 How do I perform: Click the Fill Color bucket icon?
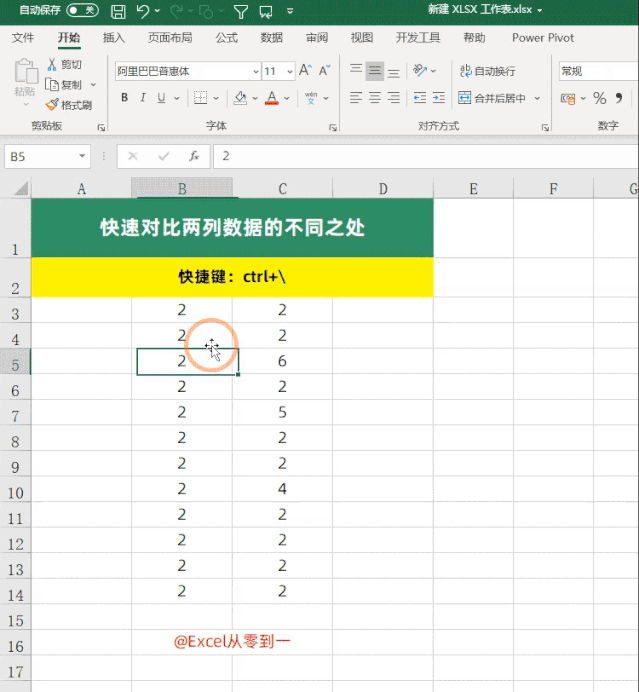click(241, 98)
